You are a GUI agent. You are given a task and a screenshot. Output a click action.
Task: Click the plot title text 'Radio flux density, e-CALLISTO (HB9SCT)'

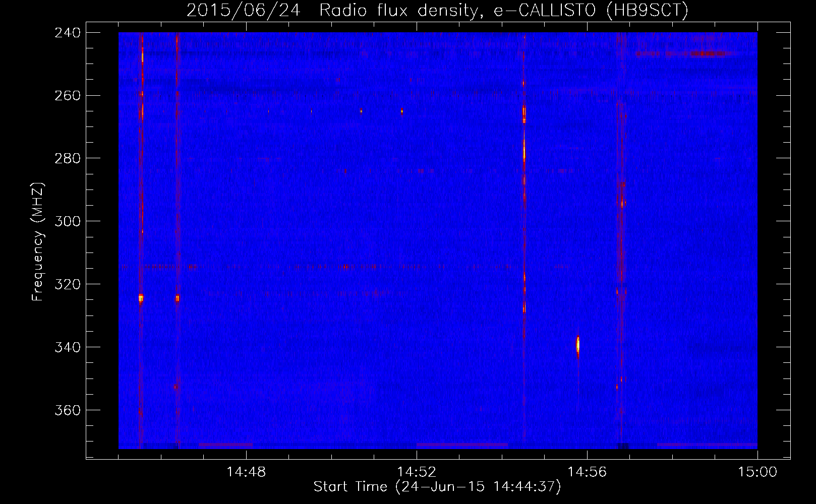click(504, 10)
